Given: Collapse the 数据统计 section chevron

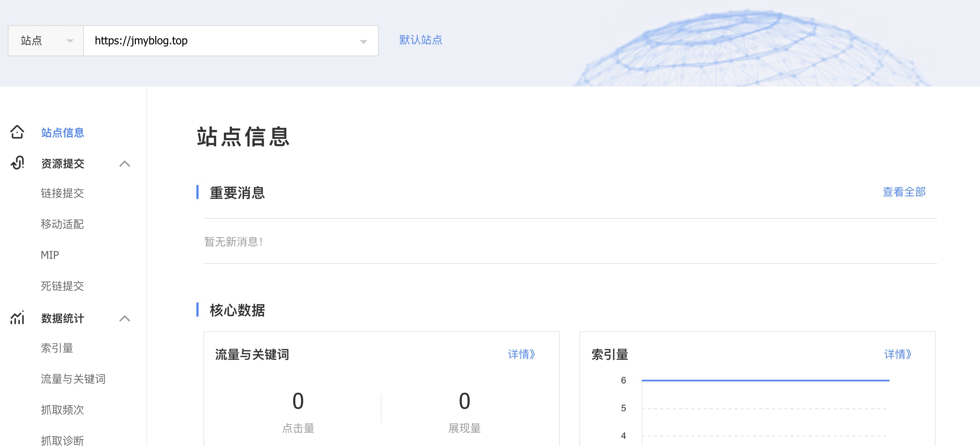Looking at the screenshot, I should tap(124, 319).
